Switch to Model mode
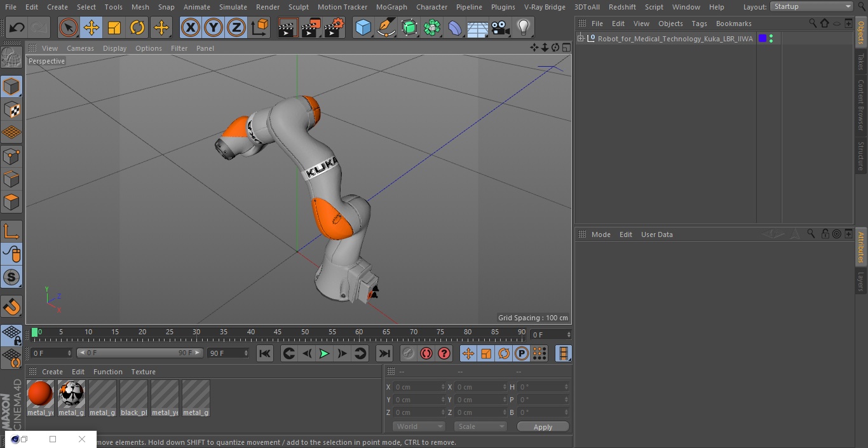868x448 pixels. (x=11, y=86)
